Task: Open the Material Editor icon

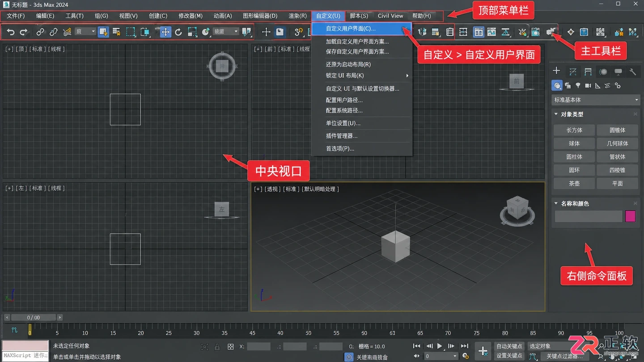Action: point(522,32)
